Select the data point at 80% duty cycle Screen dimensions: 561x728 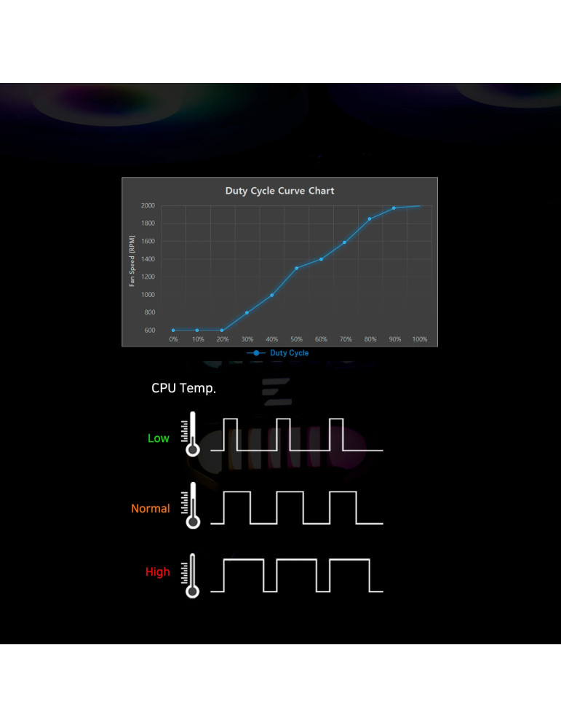click(x=370, y=218)
